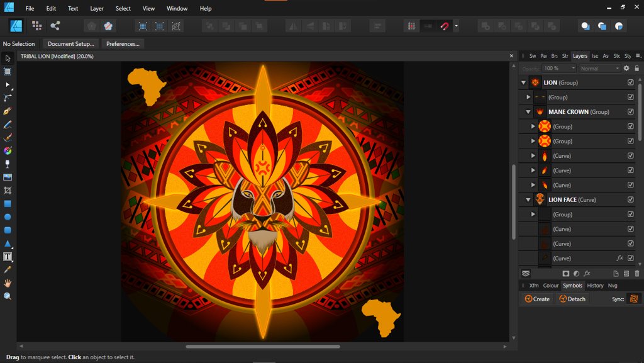Collapse the MANE CROWN group
Viewport: 644px width, 363px height.
pyautogui.click(x=528, y=112)
